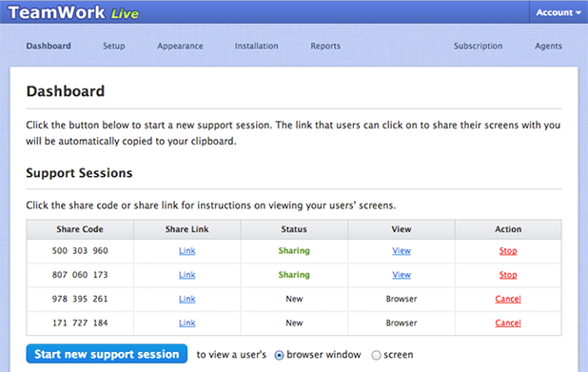The image size is (588, 372).
Task: Cancel session 171 727 184
Action: point(508,323)
